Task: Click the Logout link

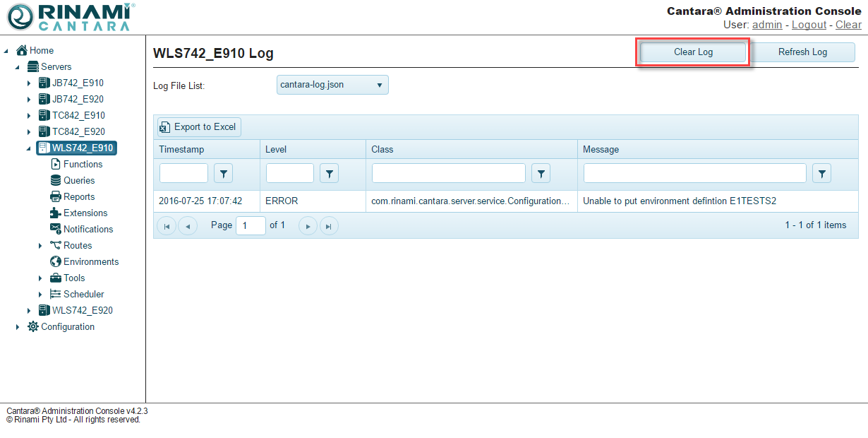Action: point(809,25)
